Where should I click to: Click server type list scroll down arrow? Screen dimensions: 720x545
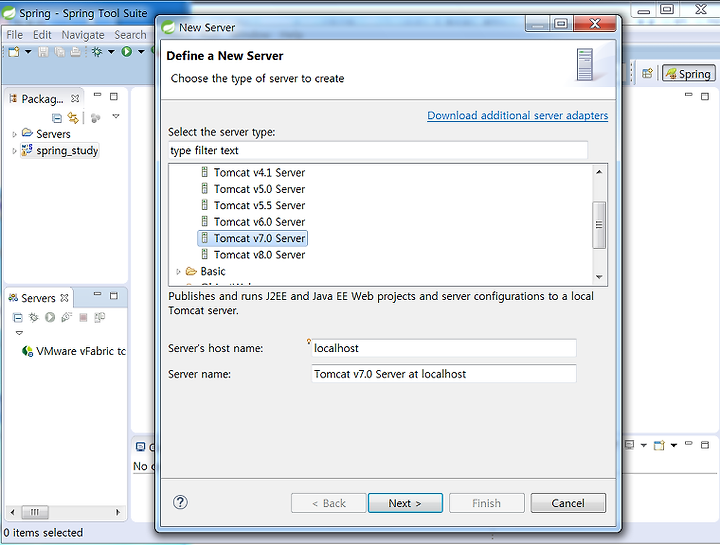pyautogui.click(x=599, y=277)
